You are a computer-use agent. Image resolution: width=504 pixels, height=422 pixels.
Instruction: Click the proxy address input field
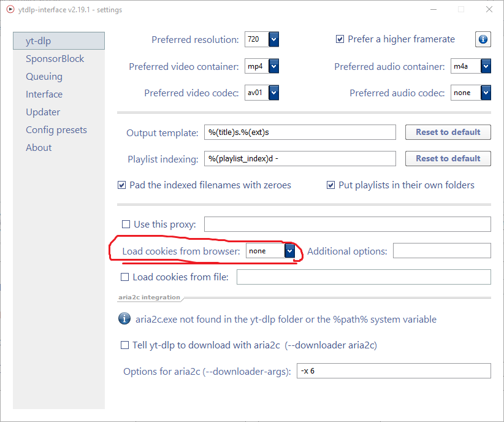point(348,224)
